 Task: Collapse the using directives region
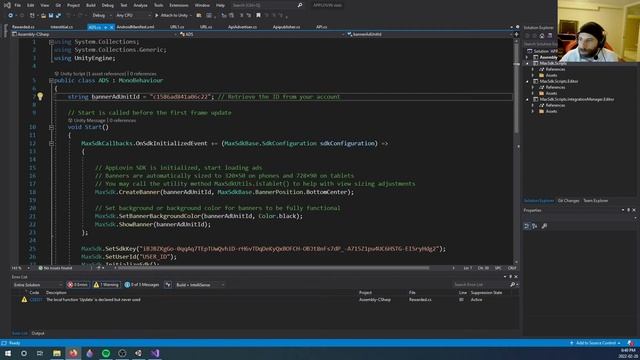tap(51, 42)
